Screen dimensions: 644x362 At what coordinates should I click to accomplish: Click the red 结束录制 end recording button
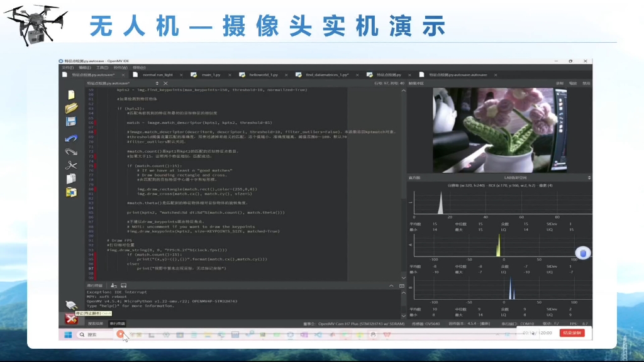(572, 333)
